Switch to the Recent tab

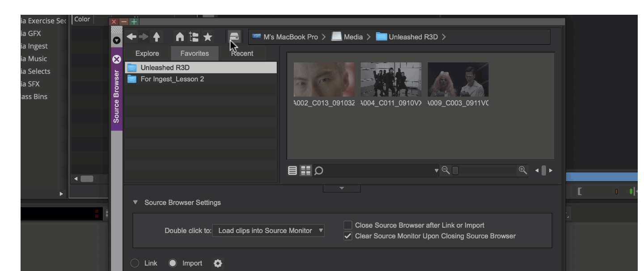tap(242, 53)
